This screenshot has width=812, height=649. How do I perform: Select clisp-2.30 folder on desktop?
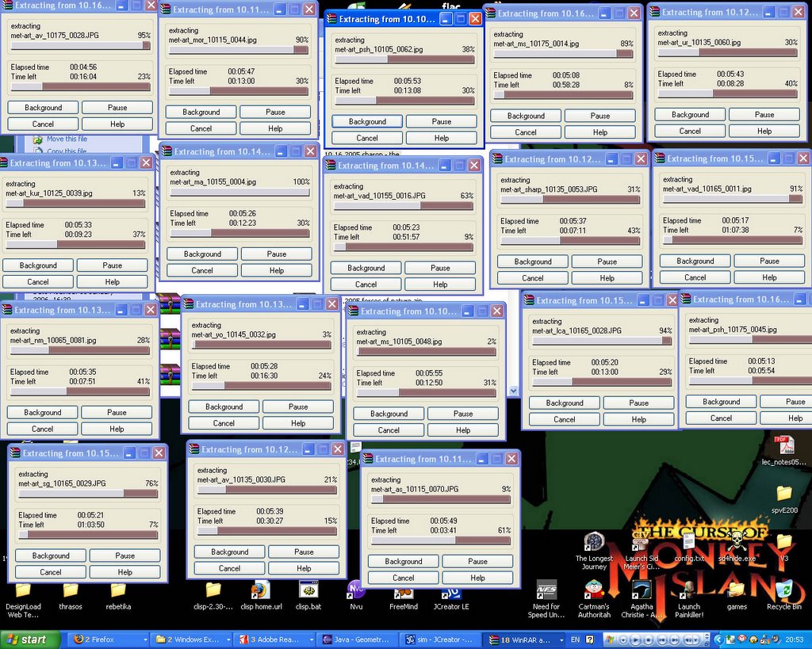213,595
